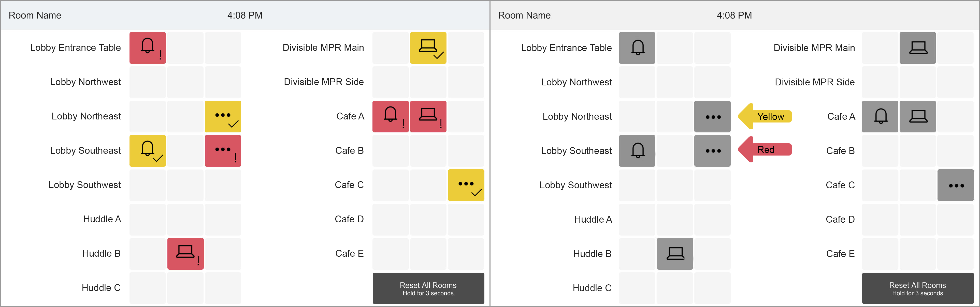Click gray laptop icon for Divisible MPR Main

pyautogui.click(x=918, y=48)
